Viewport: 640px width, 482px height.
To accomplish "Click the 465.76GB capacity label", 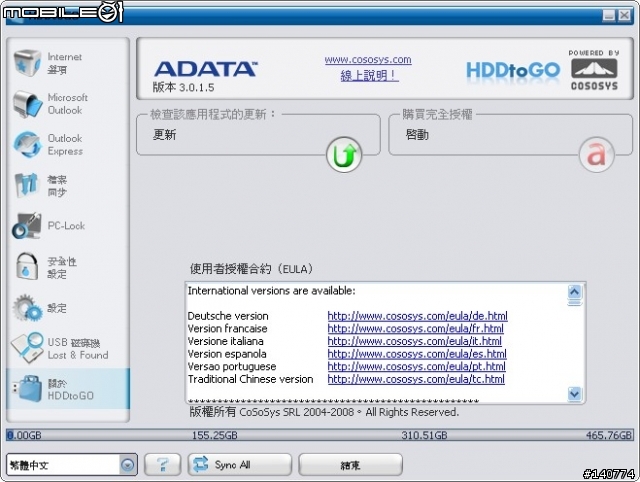I will 609,435.
